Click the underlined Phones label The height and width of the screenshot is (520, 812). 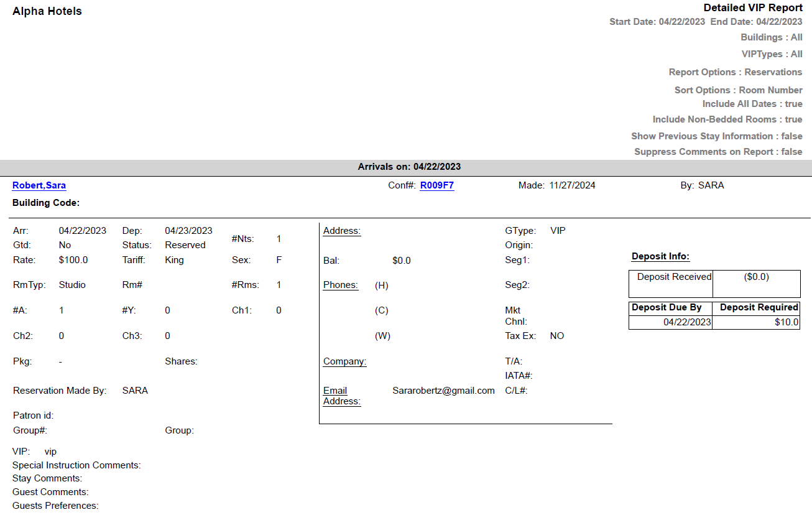[340, 285]
